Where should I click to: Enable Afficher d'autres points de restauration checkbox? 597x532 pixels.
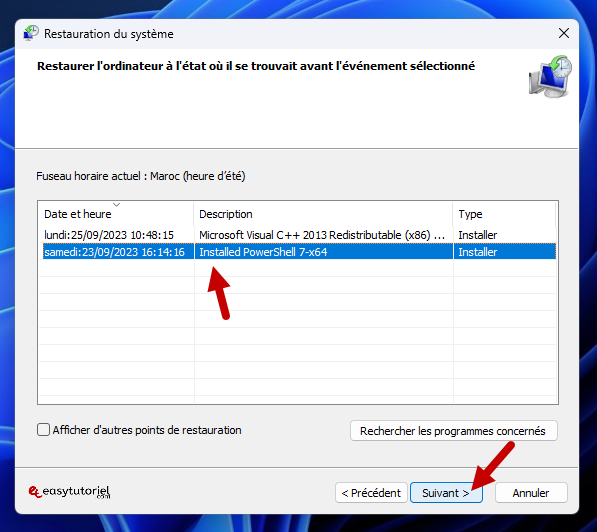43,430
